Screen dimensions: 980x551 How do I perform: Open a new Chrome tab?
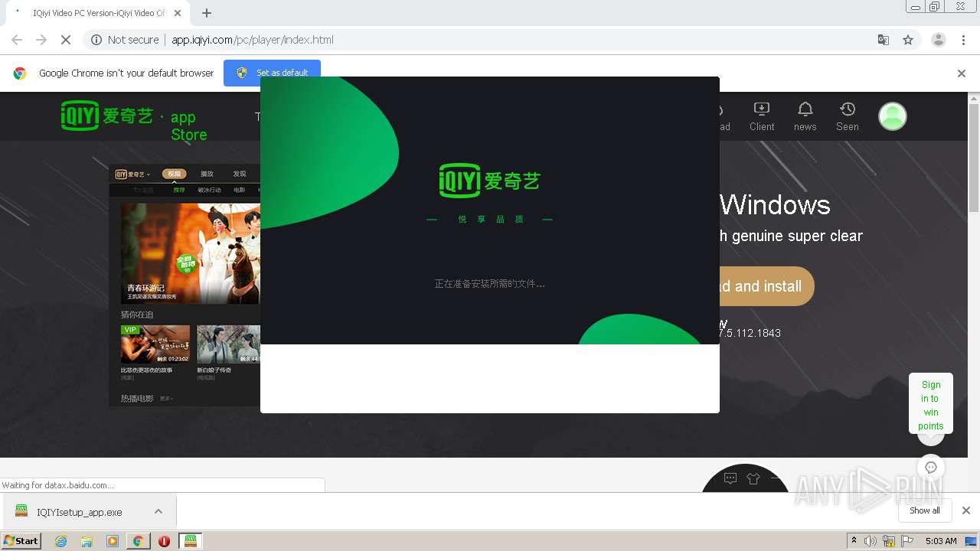coord(207,13)
